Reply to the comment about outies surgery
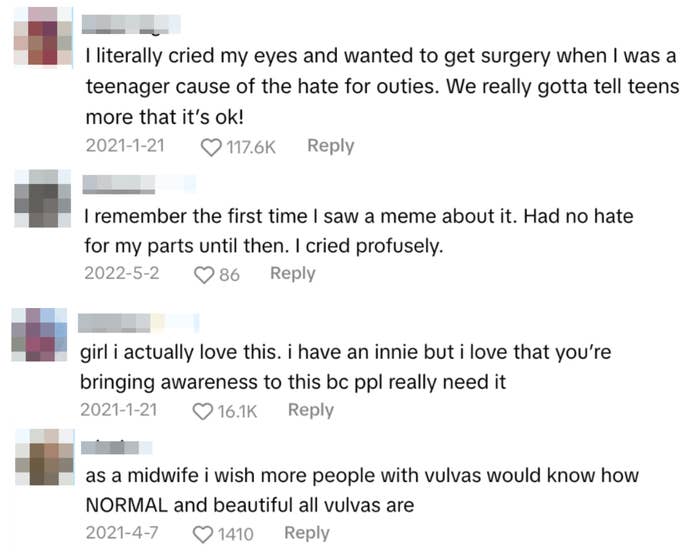This screenshot has height=556, width=700. [x=330, y=146]
